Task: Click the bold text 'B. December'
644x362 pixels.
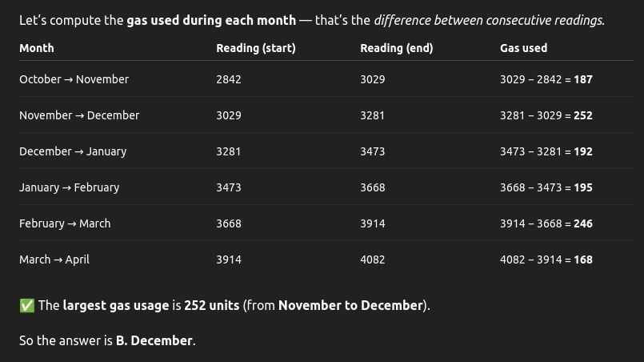Action: (x=154, y=340)
